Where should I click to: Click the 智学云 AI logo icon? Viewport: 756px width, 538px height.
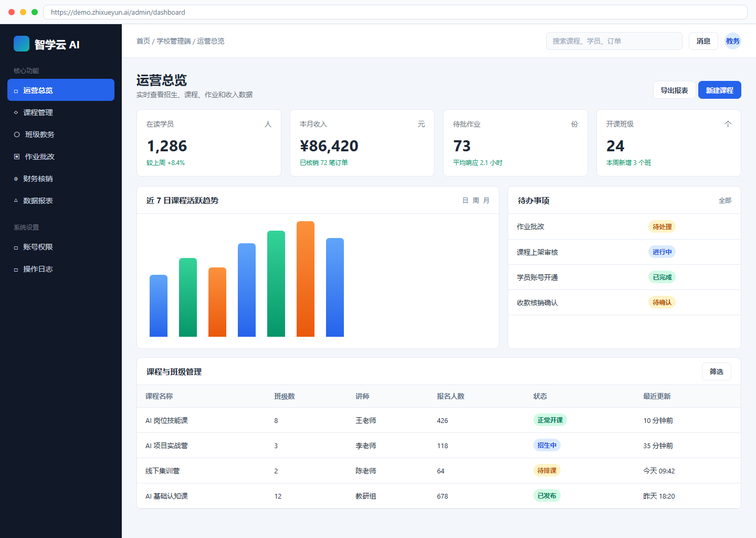click(x=22, y=44)
